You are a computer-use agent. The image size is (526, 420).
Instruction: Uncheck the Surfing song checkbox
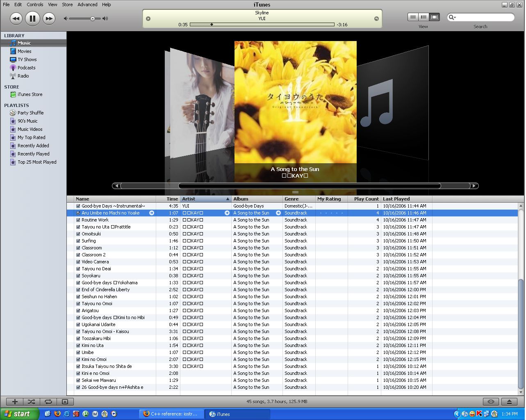[x=78, y=241]
